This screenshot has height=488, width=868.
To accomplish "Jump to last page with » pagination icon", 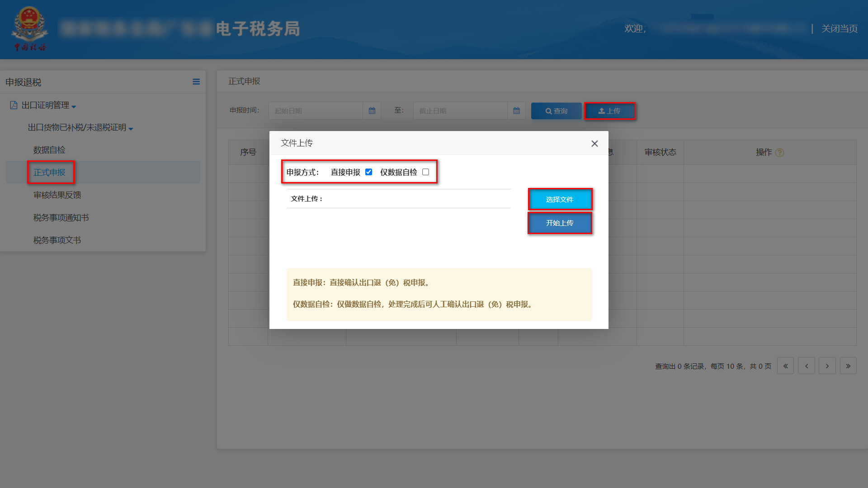I will coord(848,366).
